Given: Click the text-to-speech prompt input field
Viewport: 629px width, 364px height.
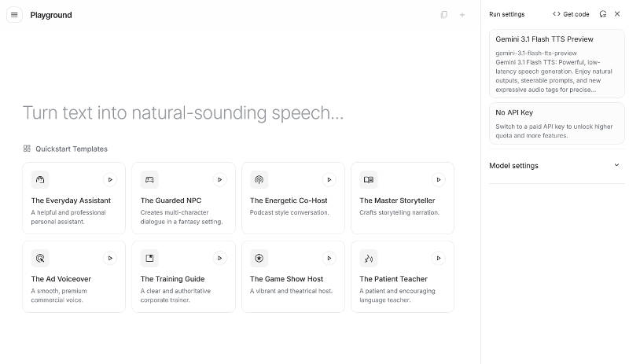Looking at the screenshot, I should pyautogui.click(x=183, y=113).
